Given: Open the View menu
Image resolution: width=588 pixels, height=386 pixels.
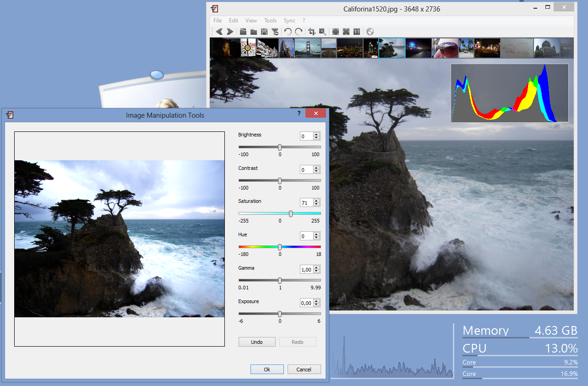Looking at the screenshot, I should (x=251, y=20).
